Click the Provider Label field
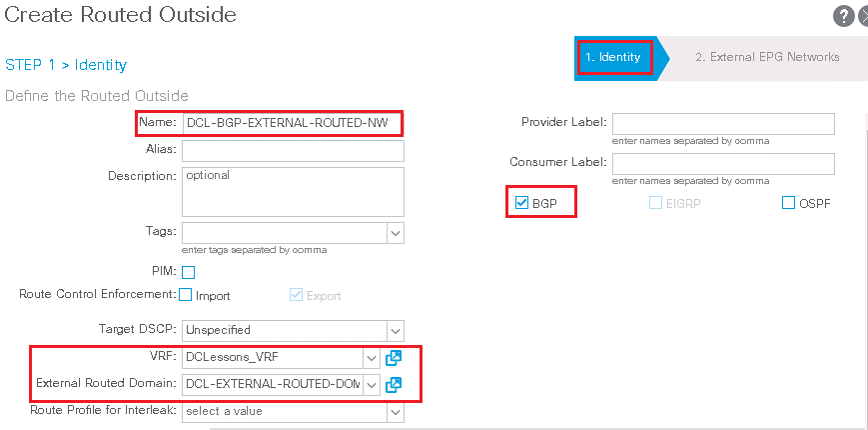This screenshot has height=430, width=868. click(723, 124)
